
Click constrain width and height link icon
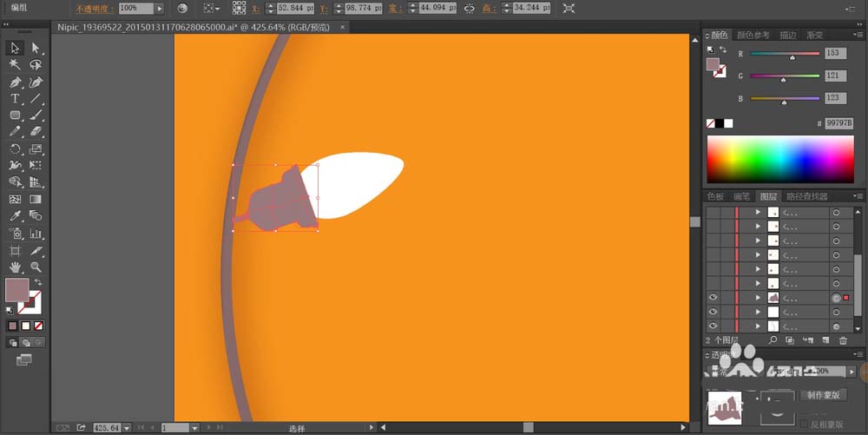(x=470, y=9)
